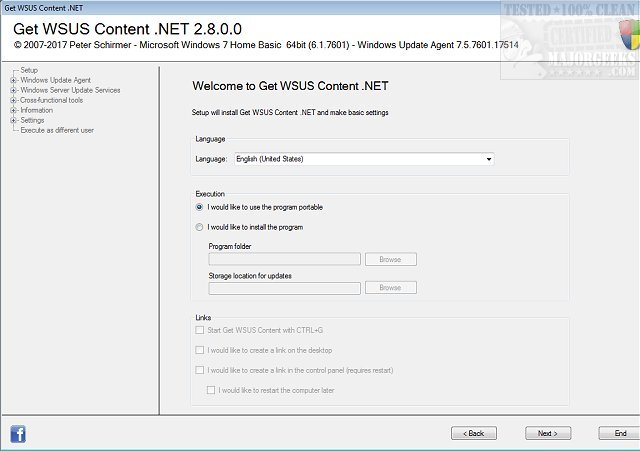Image resolution: width=640 pixels, height=451 pixels.
Task: Choose the install the program radio option
Action: point(200,227)
